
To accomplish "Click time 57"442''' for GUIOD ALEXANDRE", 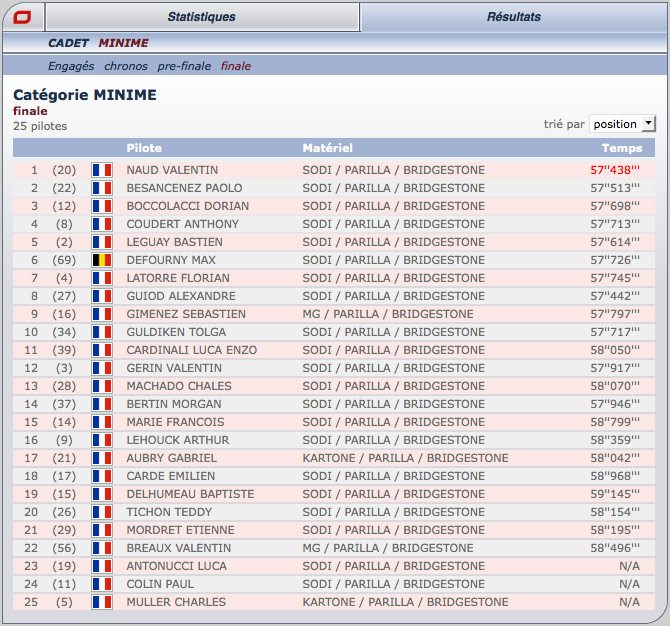I will pos(615,296).
